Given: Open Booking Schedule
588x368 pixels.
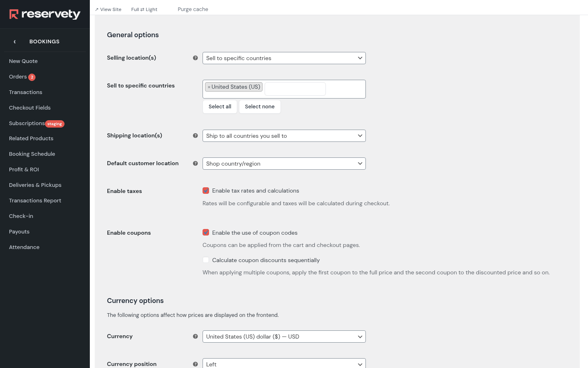Looking at the screenshot, I should coord(32,154).
